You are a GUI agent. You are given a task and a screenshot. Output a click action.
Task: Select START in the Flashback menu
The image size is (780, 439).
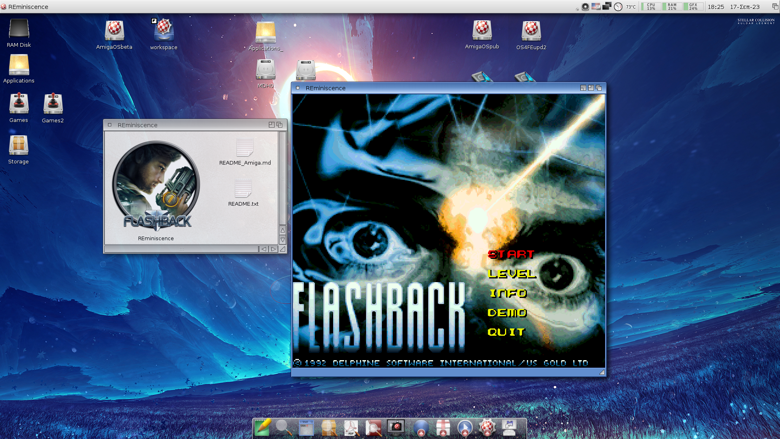(511, 254)
